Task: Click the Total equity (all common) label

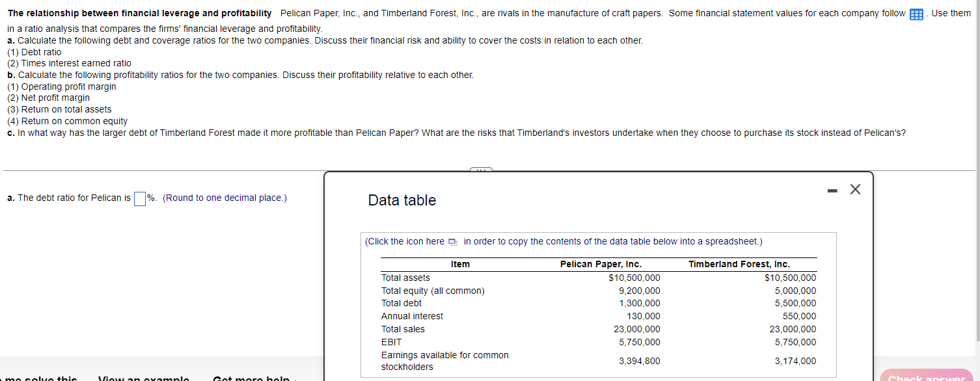Action: click(433, 291)
